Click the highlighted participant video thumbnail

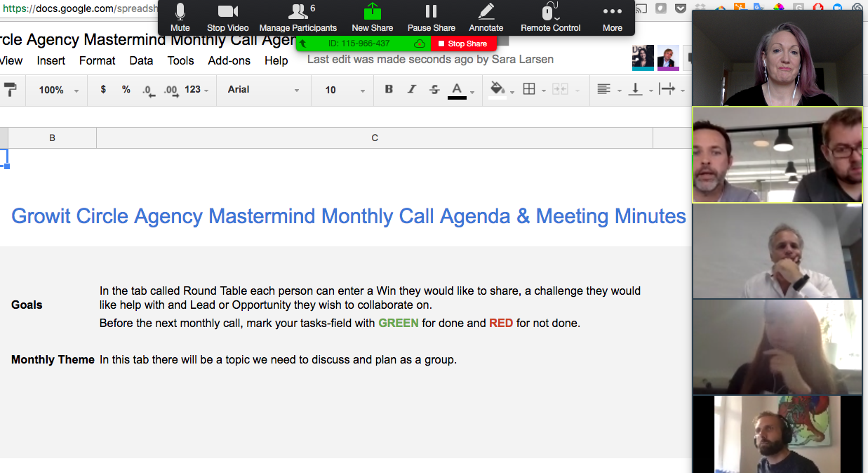click(777, 155)
